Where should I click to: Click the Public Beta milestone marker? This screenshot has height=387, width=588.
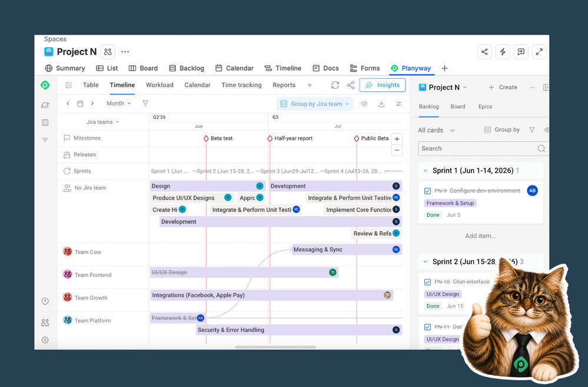(x=357, y=138)
